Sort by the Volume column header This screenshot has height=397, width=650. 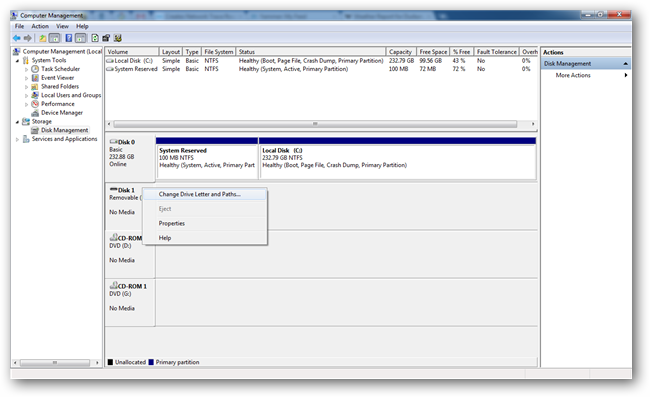132,52
